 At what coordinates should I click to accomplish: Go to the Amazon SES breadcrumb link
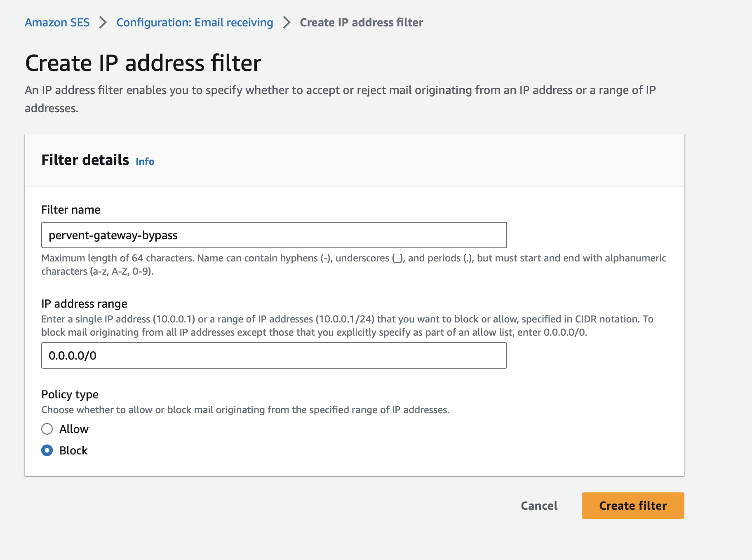[x=57, y=22]
